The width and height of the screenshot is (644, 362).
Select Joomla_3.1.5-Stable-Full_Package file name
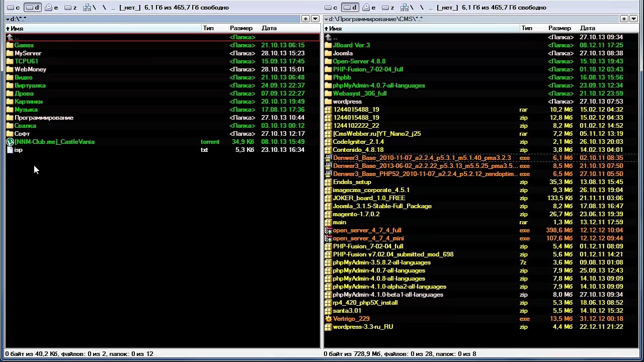click(x=382, y=206)
